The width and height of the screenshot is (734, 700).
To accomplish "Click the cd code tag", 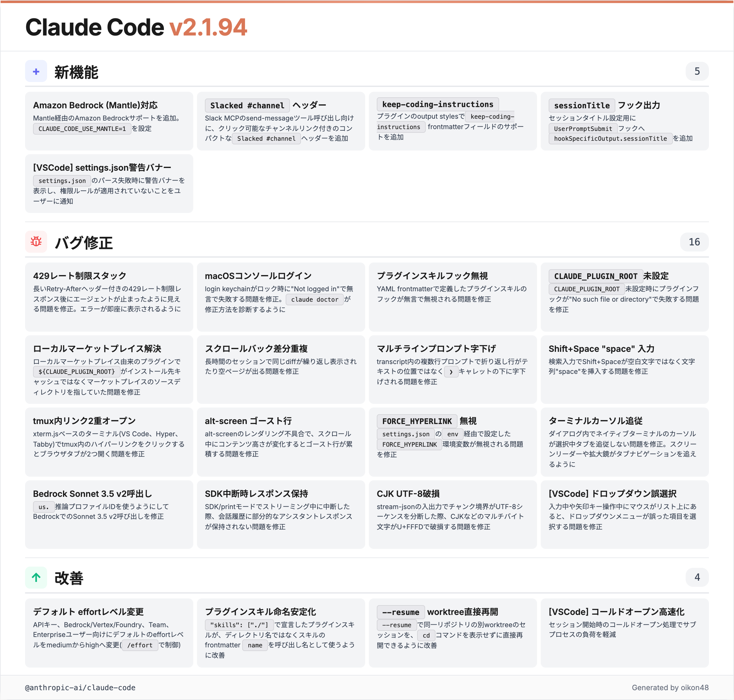I will 426,635.
